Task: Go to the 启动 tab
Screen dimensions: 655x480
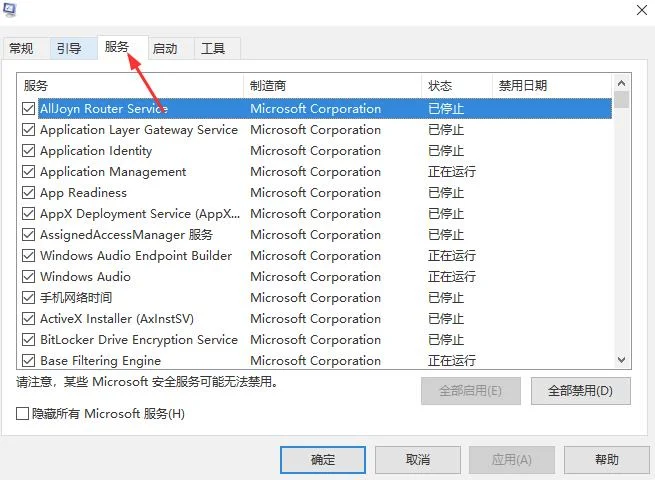Action: point(170,48)
